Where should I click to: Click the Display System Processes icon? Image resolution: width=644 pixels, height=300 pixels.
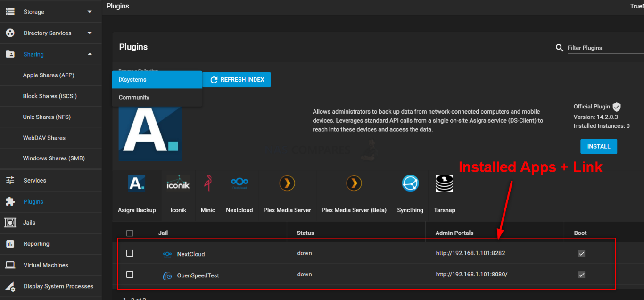coord(10,286)
